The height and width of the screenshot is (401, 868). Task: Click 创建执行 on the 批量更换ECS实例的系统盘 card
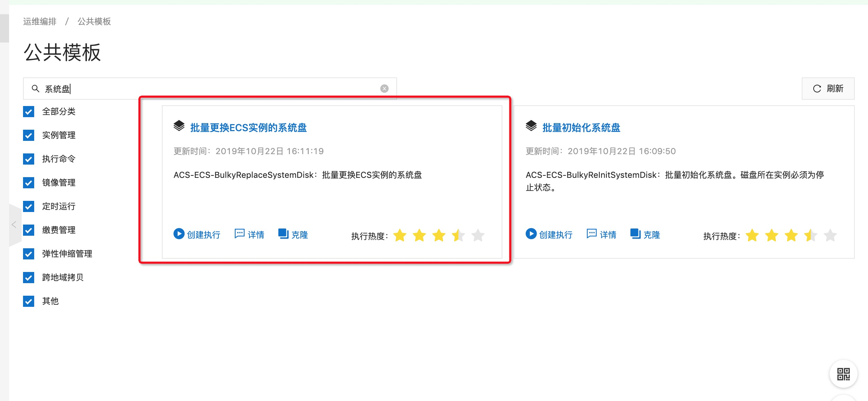pyautogui.click(x=197, y=234)
